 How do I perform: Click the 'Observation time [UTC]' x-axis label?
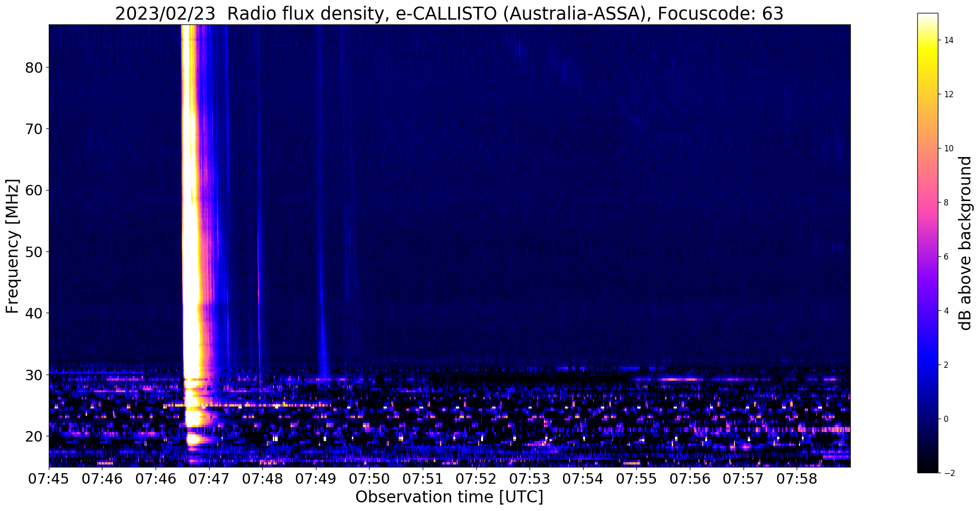click(449, 497)
